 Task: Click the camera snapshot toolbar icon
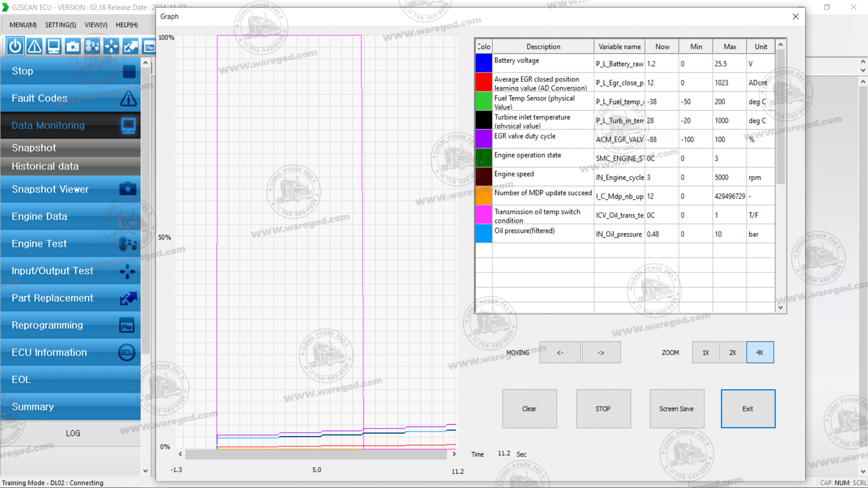pyautogui.click(x=73, y=46)
